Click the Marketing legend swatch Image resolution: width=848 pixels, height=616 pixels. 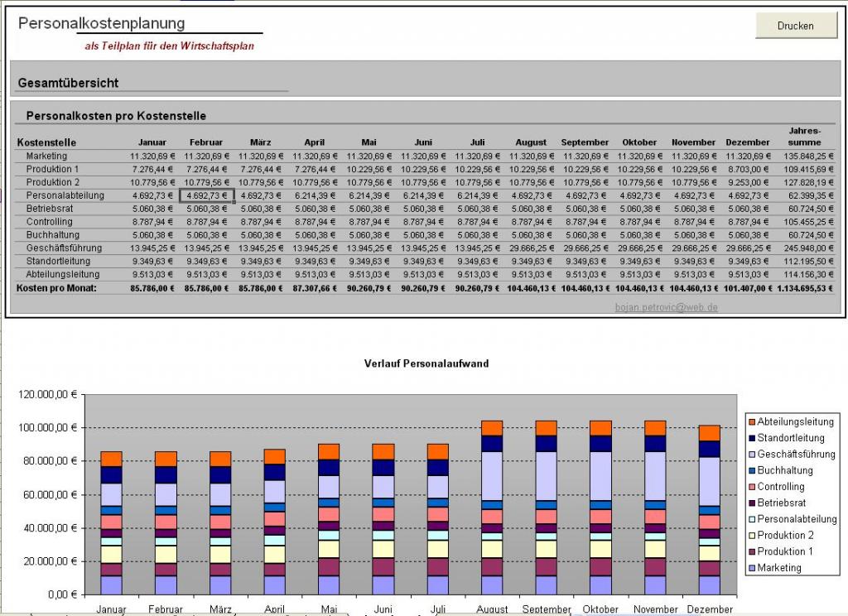[751, 568]
